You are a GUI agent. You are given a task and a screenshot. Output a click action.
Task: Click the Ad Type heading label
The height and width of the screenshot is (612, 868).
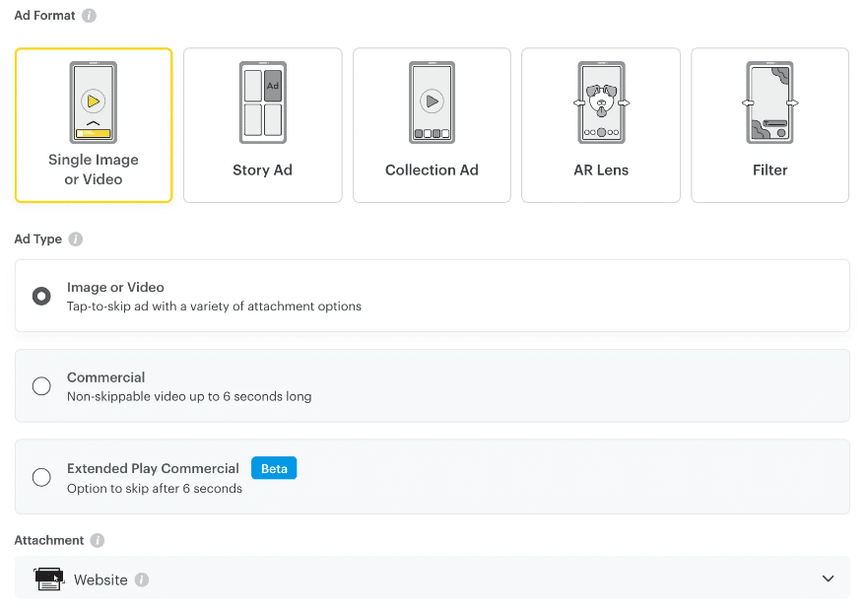coord(38,239)
